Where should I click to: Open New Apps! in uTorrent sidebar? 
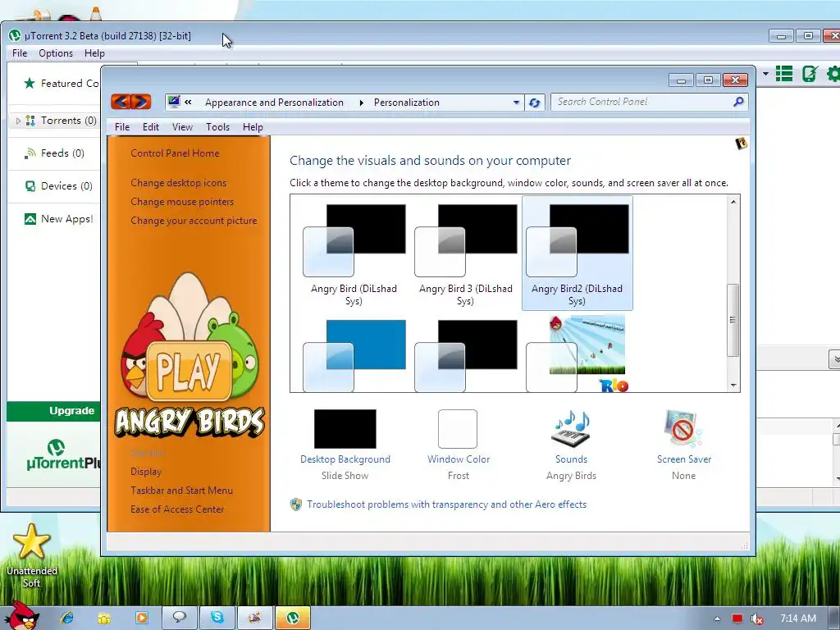pyautogui.click(x=58, y=218)
